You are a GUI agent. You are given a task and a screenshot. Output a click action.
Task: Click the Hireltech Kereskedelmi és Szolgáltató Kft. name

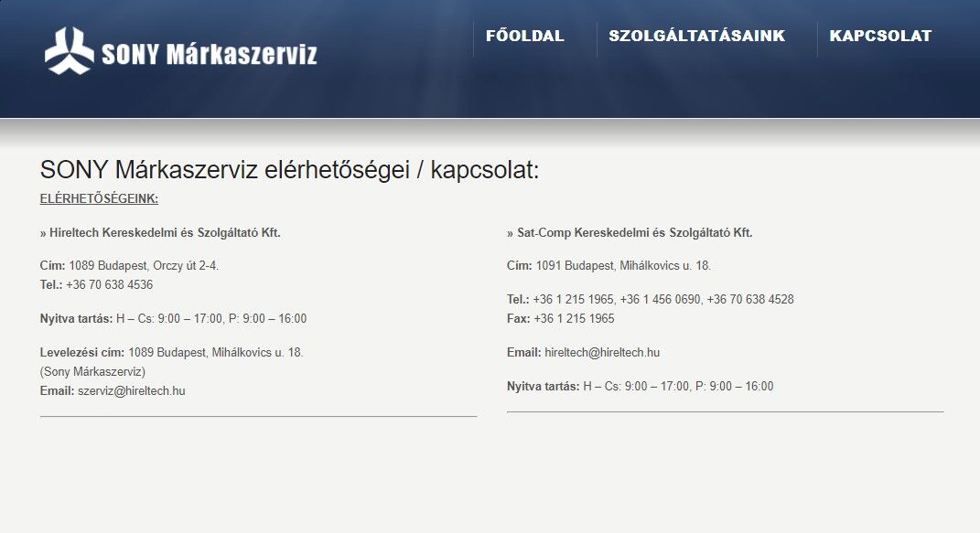point(165,233)
